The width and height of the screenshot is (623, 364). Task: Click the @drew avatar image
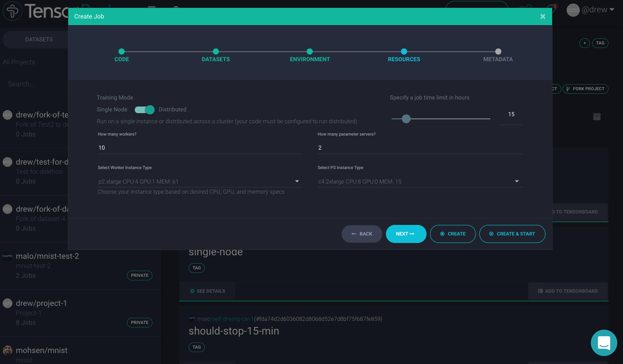tap(573, 10)
